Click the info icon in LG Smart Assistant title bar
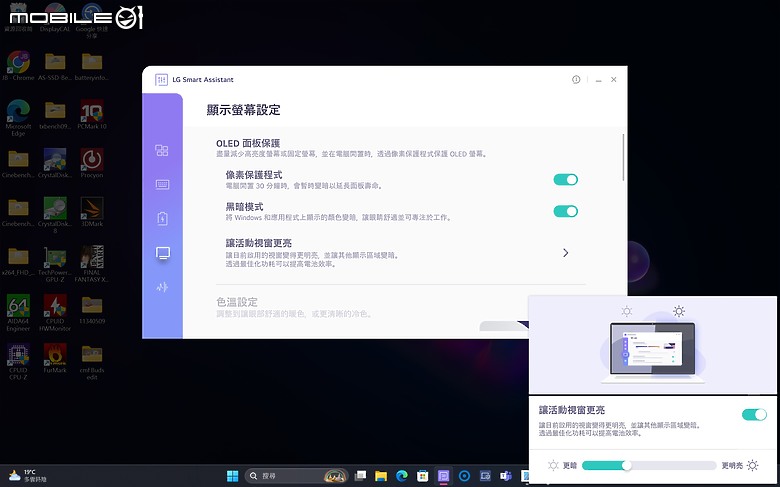780x487 pixels. coord(576,80)
